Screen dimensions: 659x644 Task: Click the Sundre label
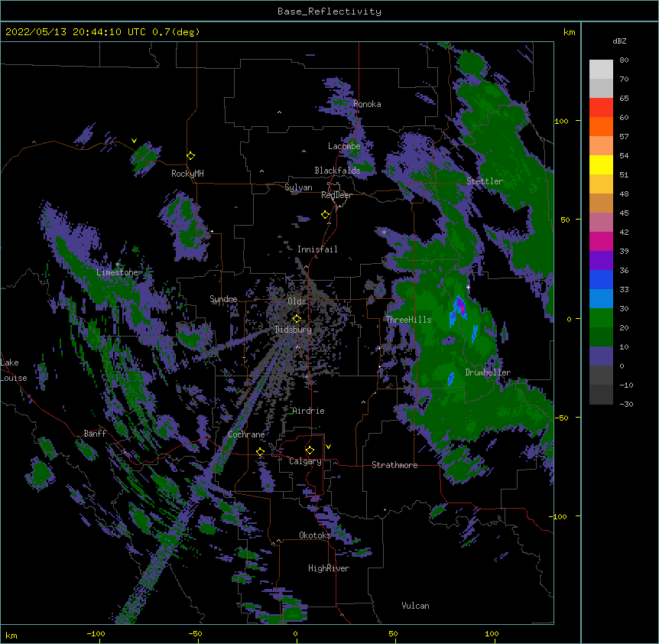coord(223,299)
